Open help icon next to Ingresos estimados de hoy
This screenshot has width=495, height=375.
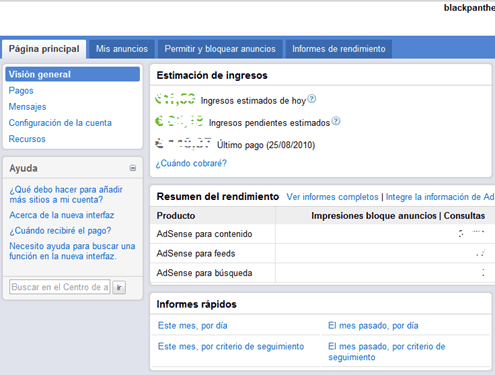(311, 99)
